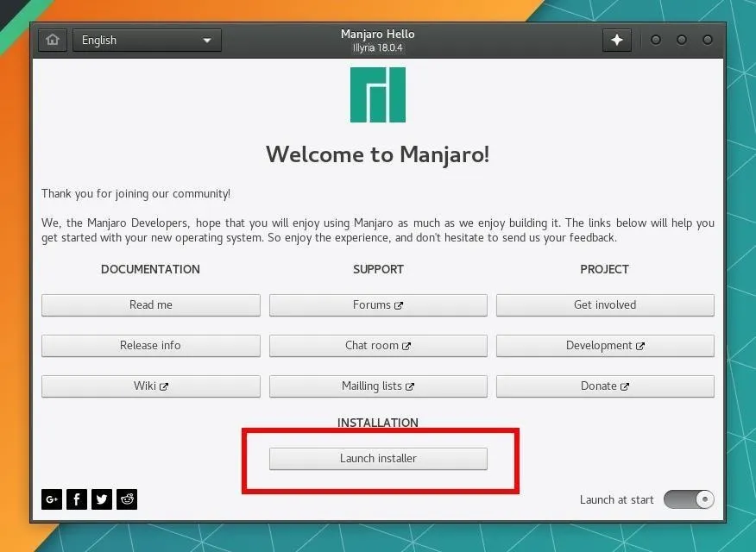Open the Development page

coord(605,345)
